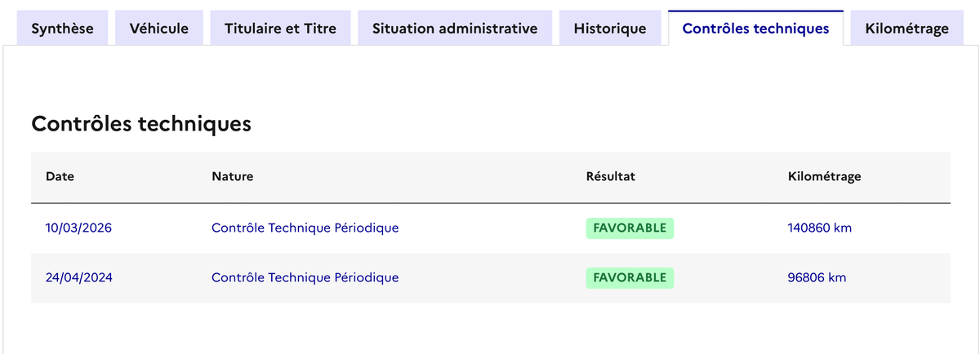The width and height of the screenshot is (980, 354).
Task: Click the Résultat column header
Action: [610, 176]
